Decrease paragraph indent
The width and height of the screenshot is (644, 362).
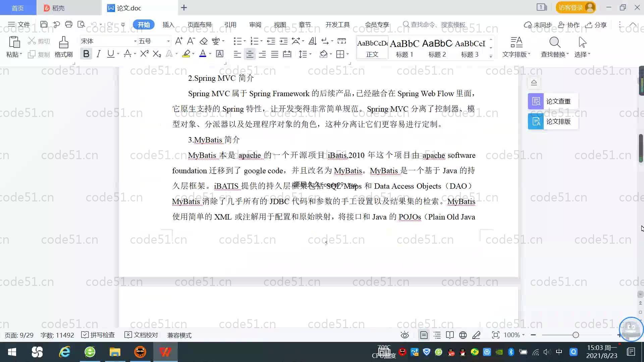[x=271, y=41]
